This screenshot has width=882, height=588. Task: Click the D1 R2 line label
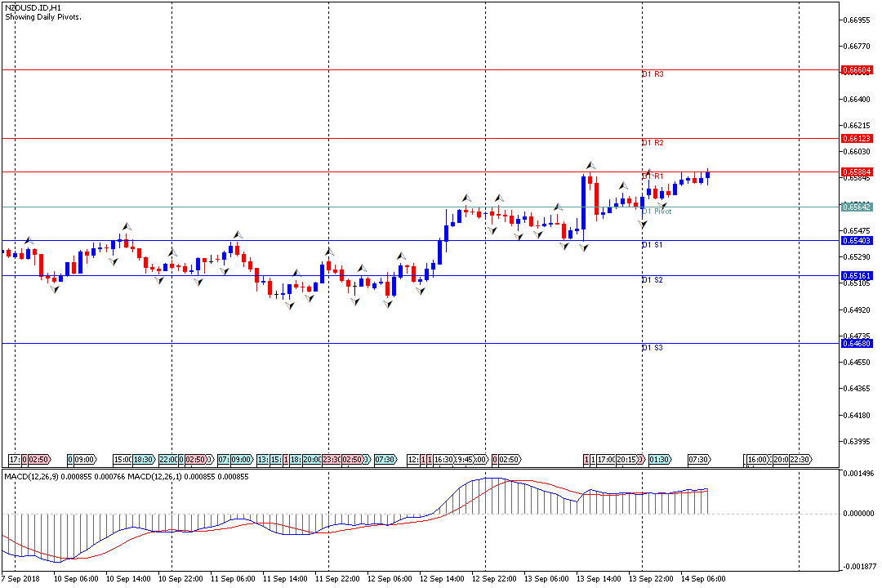[653, 143]
